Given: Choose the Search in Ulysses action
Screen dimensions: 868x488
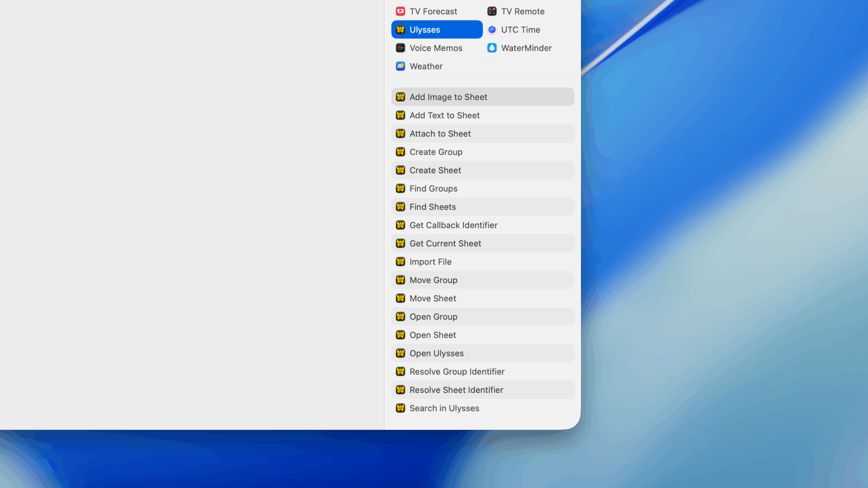Looking at the screenshot, I should [x=444, y=408].
